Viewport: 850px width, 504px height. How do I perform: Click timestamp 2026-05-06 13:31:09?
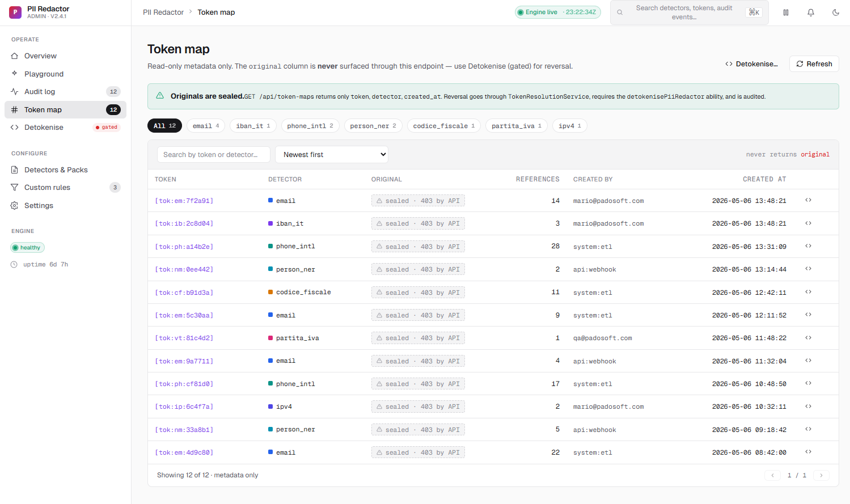point(749,247)
